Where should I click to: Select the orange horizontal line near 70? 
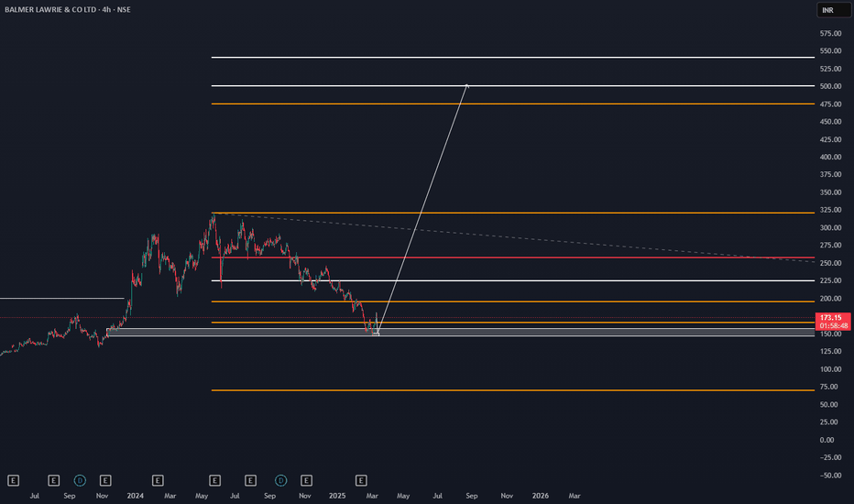coord(513,390)
